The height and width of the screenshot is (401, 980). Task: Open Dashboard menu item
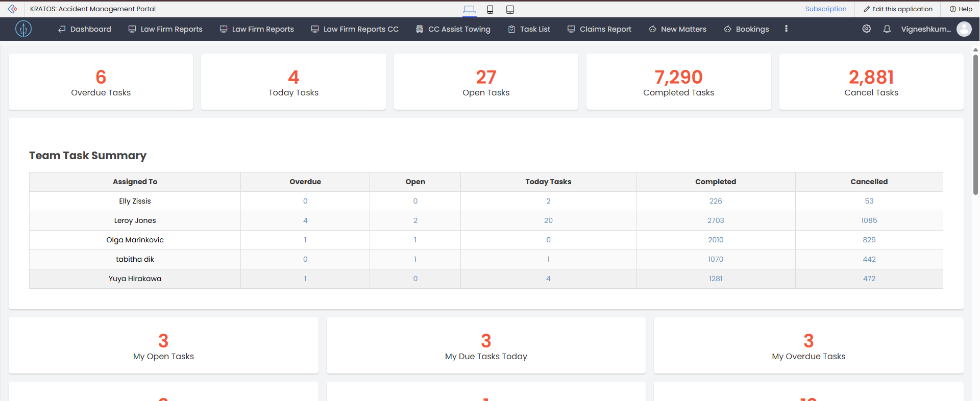coord(85,29)
